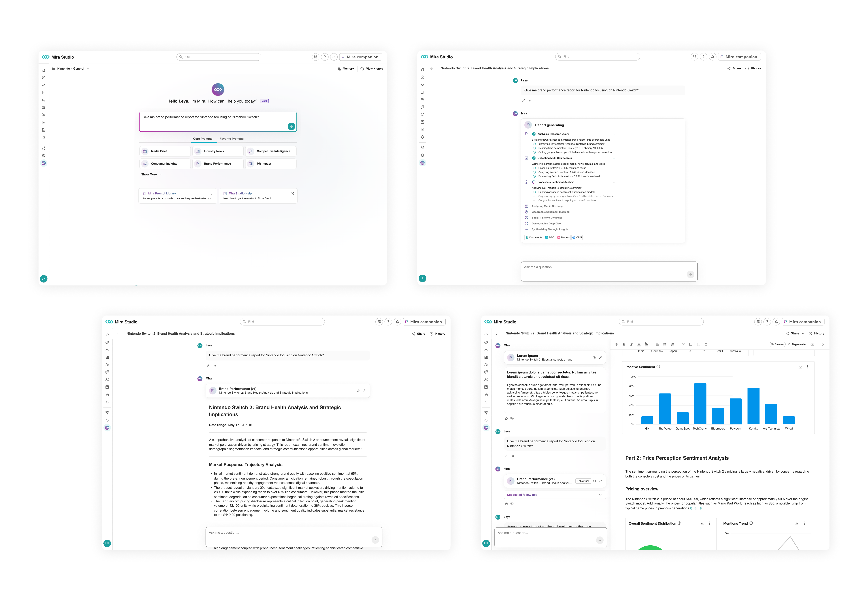Apply numbered list formatting

tap(672, 345)
